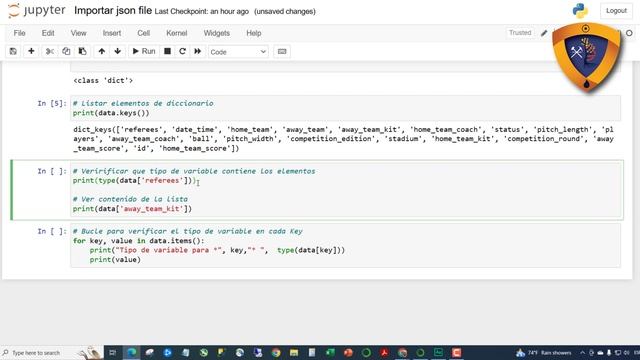This screenshot has height=360, width=640.
Task: Click the '# Bucle para verificar' comment line
Action: pyautogui.click(x=188, y=231)
